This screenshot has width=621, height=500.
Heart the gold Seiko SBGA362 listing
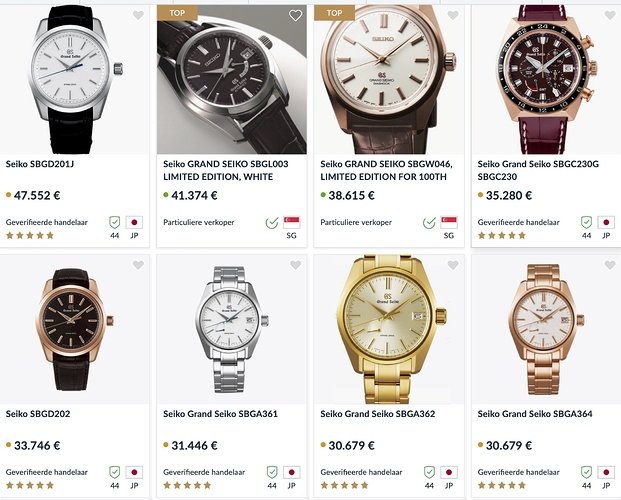(452, 265)
